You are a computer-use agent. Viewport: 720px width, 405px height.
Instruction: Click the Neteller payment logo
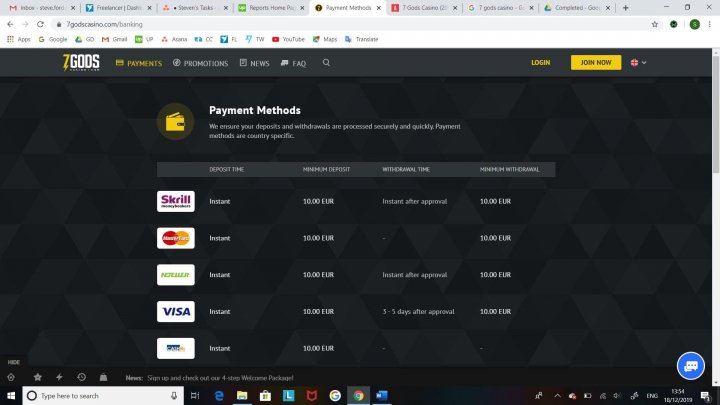176,275
